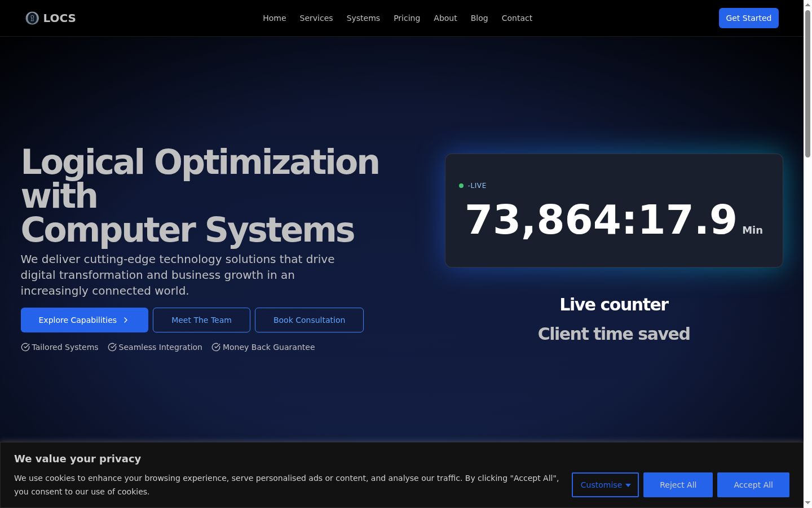Reject all cookies
Image resolution: width=812 pixels, height=508 pixels.
(678, 485)
